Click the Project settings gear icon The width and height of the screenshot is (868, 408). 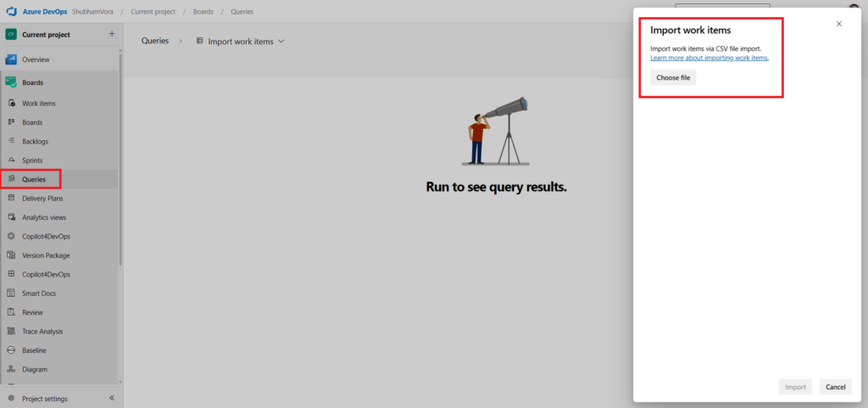(x=11, y=399)
